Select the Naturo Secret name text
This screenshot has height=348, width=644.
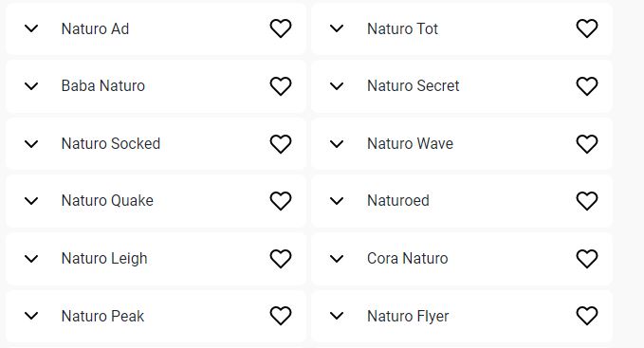[414, 85]
